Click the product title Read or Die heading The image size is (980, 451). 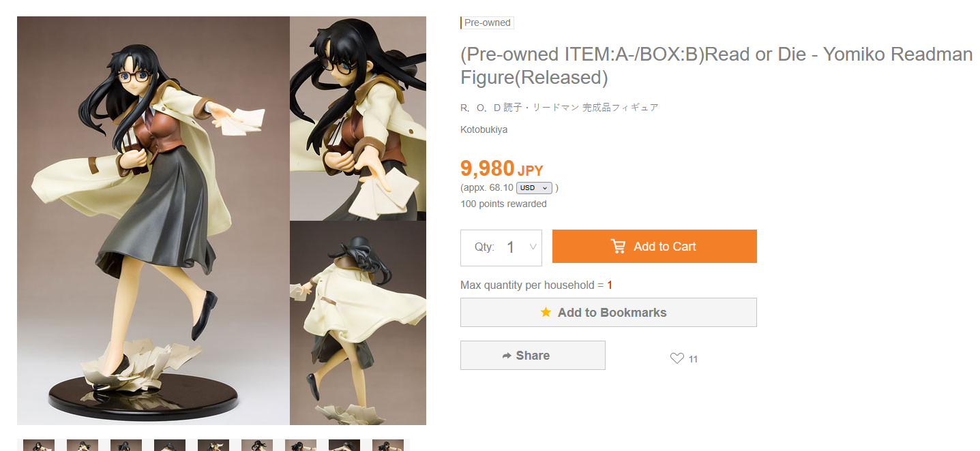[x=717, y=65]
